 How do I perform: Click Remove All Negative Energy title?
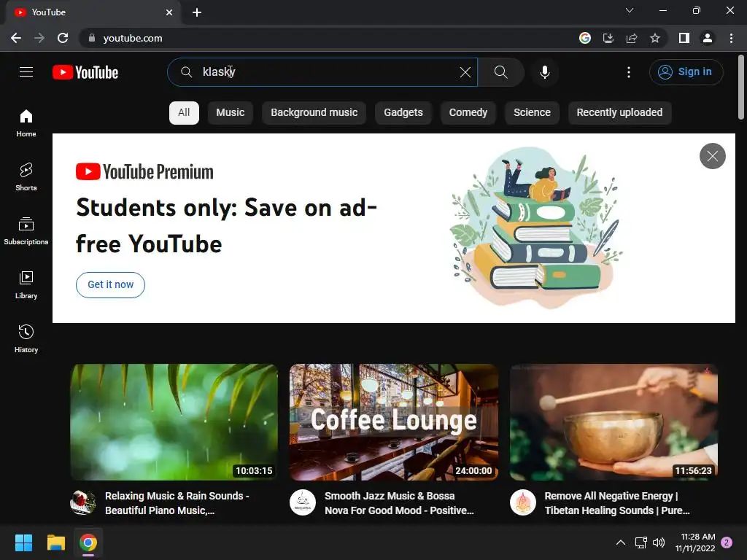tap(617, 503)
